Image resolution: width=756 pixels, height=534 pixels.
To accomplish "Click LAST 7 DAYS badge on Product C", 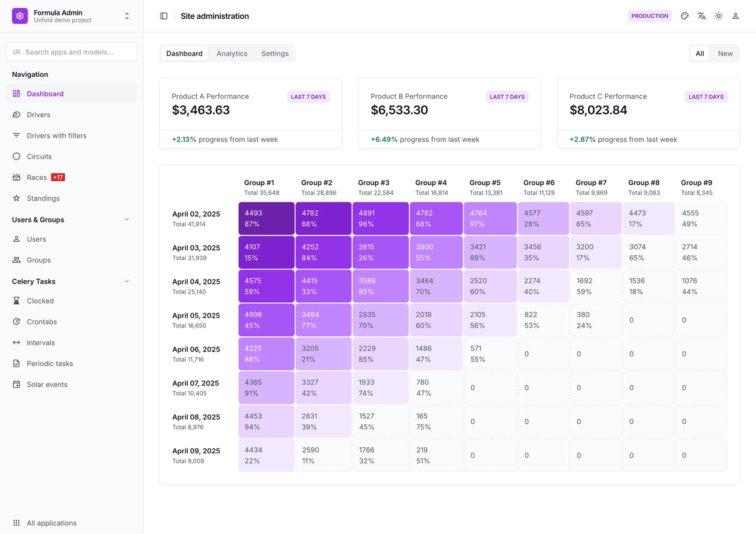I will point(706,97).
